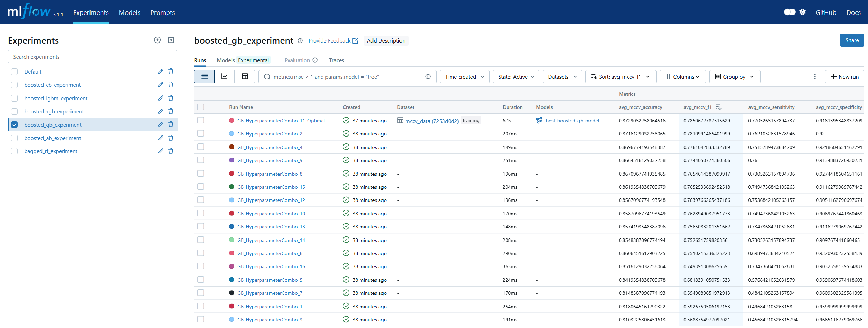The image size is (868, 328).
Task: Switch to Evaluation tab
Action: coord(297,60)
